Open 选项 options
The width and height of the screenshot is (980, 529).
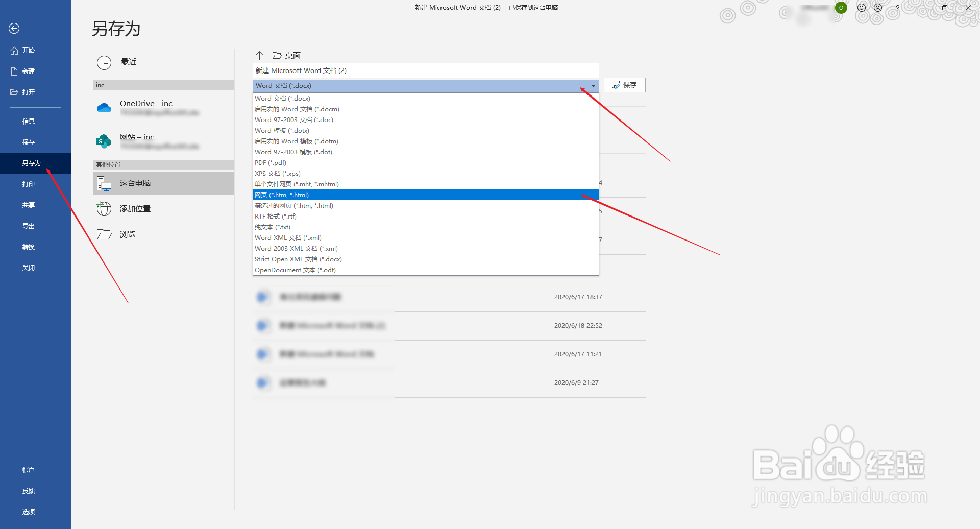(36, 512)
